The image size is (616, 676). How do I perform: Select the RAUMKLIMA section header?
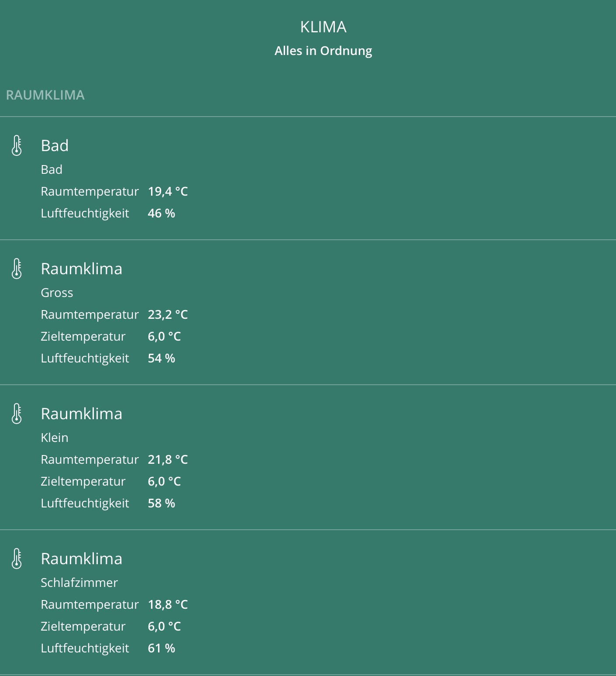point(45,95)
